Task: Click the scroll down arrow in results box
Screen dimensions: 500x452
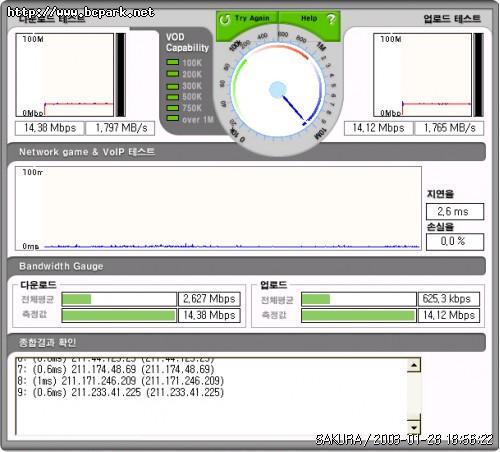Action: point(414,427)
